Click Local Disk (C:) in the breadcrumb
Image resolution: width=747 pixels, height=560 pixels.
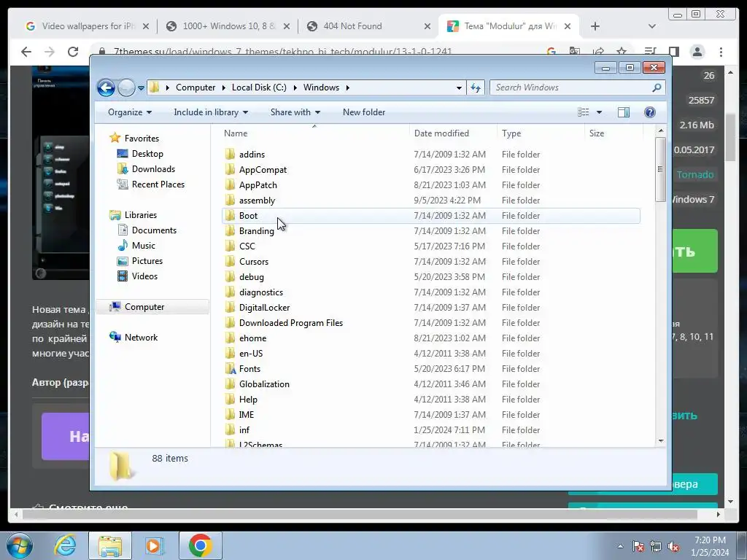[259, 87]
